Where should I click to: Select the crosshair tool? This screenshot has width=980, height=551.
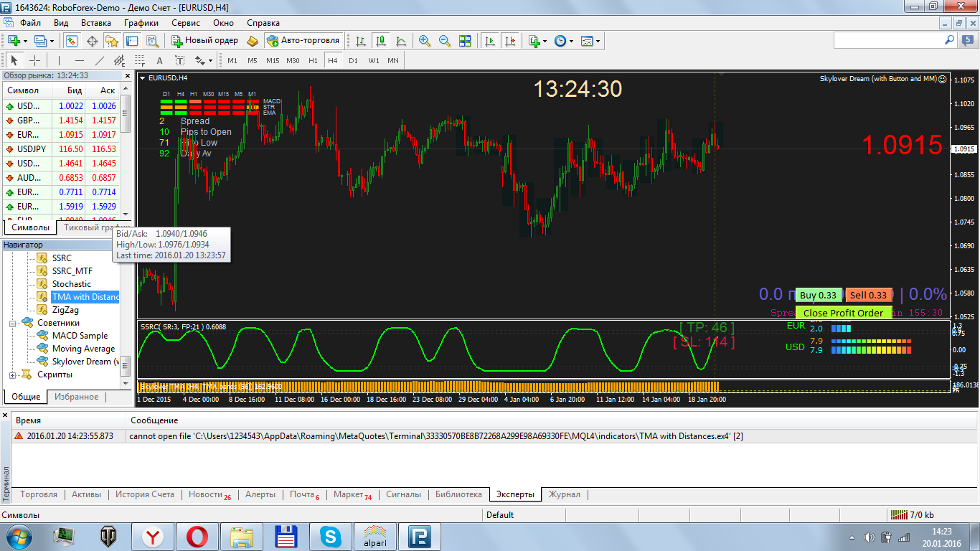point(34,60)
